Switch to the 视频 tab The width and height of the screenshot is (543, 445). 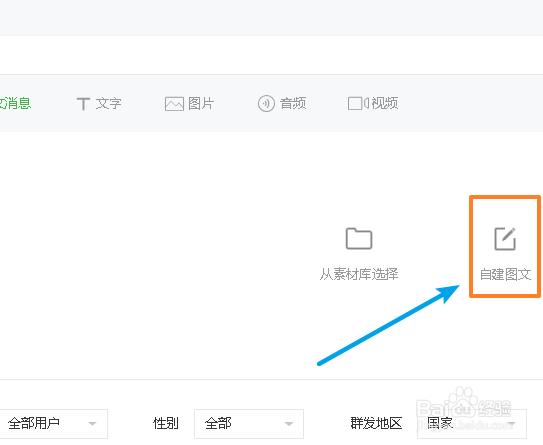pyautogui.click(x=373, y=103)
